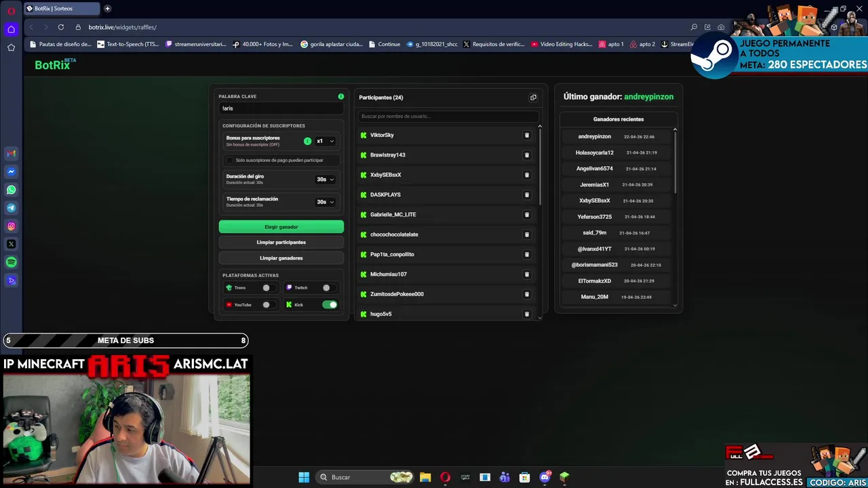
Task: Click the Opera menu logo
Action: (x=11, y=12)
